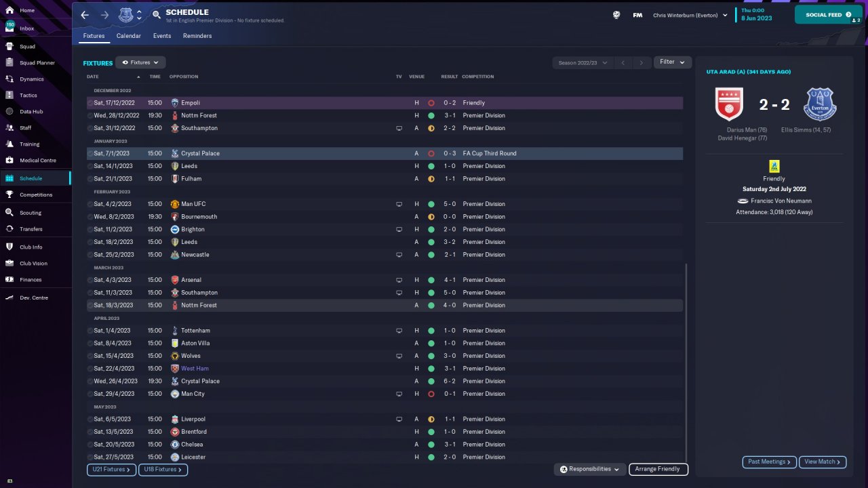Click the Arsenal club badge in fixtures
Image resolution: width=868 pixels, height=488 pixels.
coord(175,280)
